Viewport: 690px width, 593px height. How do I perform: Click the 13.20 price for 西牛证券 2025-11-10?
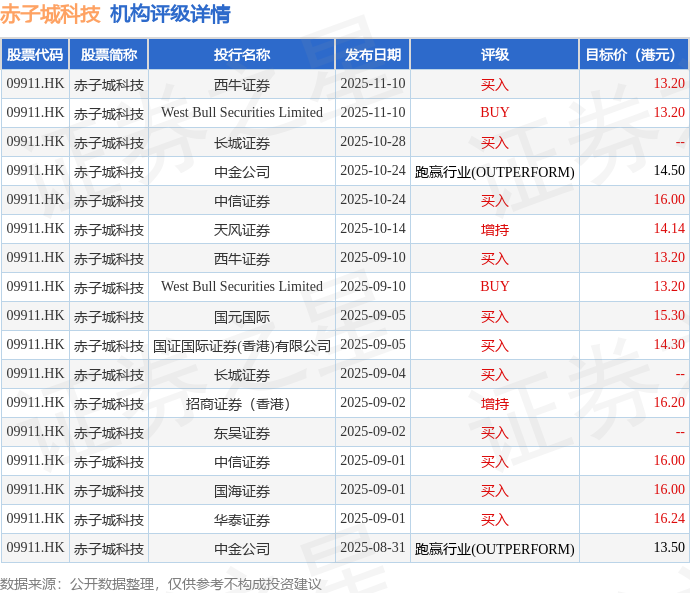[669, 84]
